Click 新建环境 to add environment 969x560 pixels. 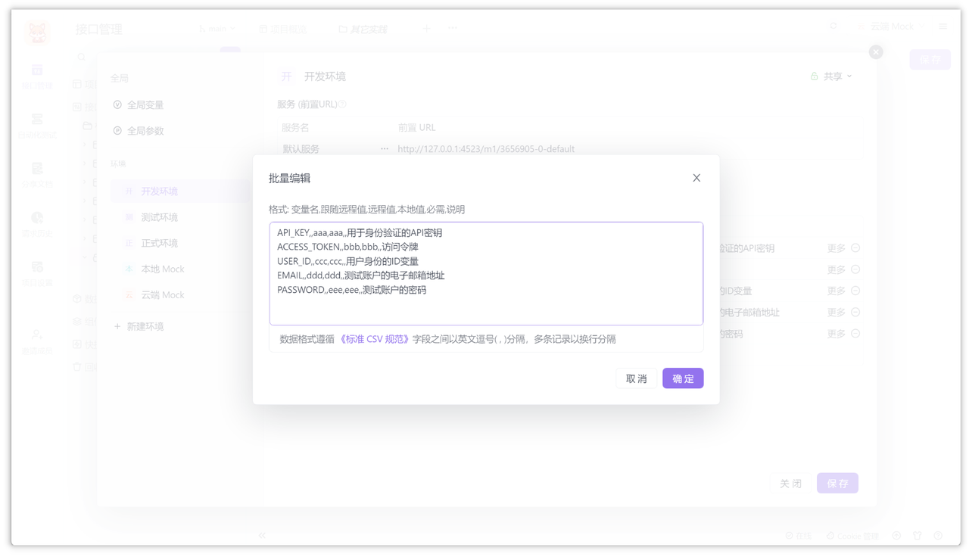coord(139,326)
